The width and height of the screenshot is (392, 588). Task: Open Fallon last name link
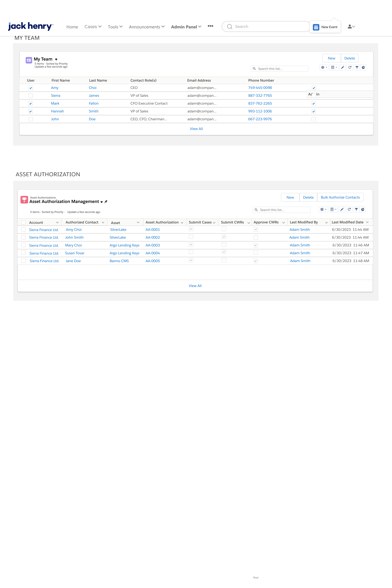coord(94,103)
